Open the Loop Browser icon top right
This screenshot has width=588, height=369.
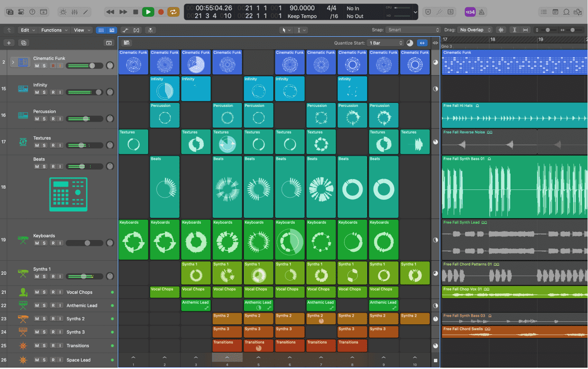pyautogui.click(x=567, y=12)
